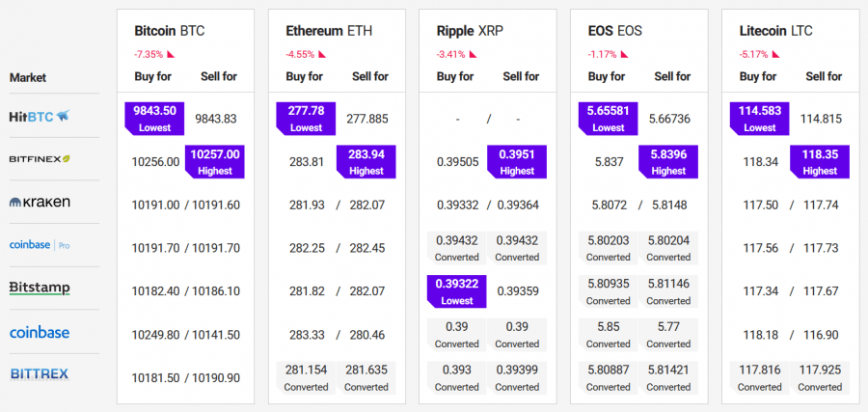Viewport: 868px width, 412px height.
Task: Click the EOS HitBTC sell price 5.66736
Action: [x=669, y=119]
